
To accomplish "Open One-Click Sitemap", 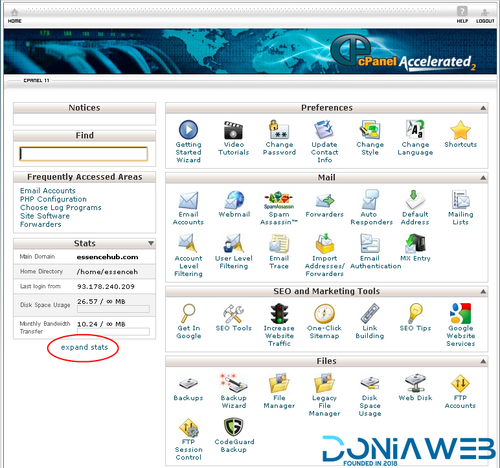I will click(324, 321).
